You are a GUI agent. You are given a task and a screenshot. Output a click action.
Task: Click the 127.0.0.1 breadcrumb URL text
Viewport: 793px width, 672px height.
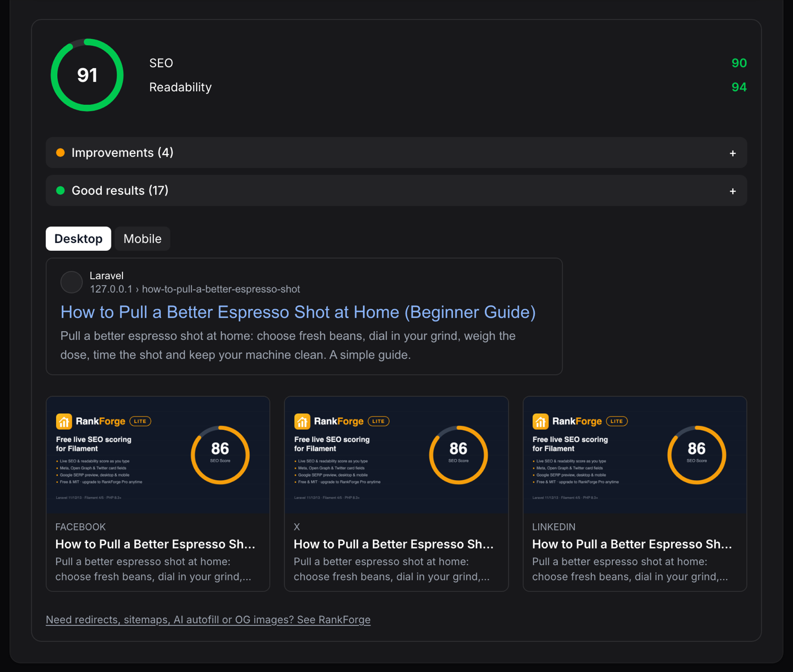point(195,289)
